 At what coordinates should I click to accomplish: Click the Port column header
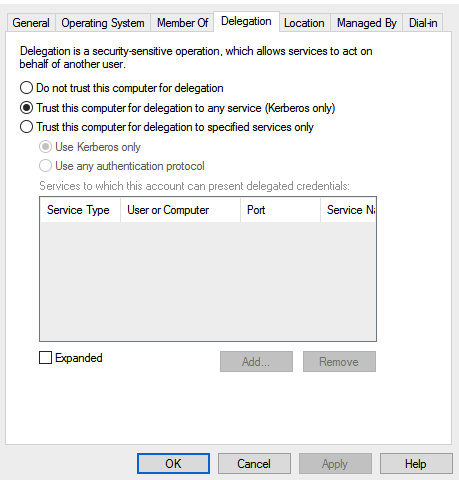(x=280, y=210)
